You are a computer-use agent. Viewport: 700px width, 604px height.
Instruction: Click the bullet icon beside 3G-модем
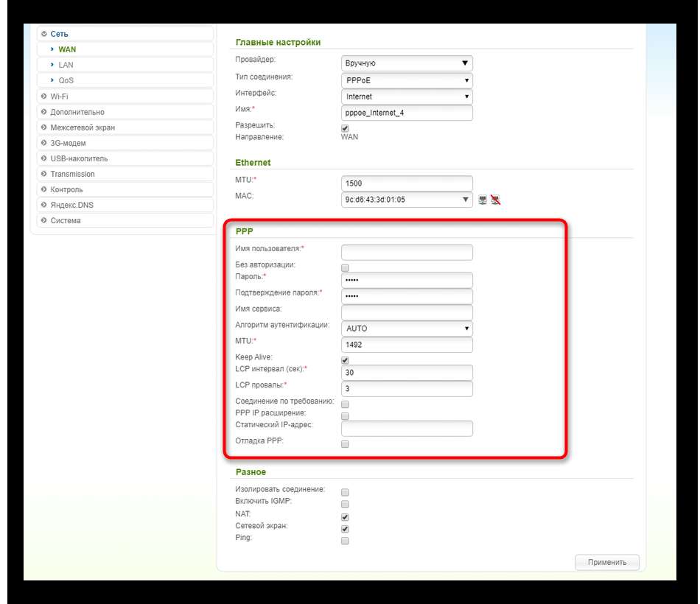pyautogui.click(x=43, y=143)
